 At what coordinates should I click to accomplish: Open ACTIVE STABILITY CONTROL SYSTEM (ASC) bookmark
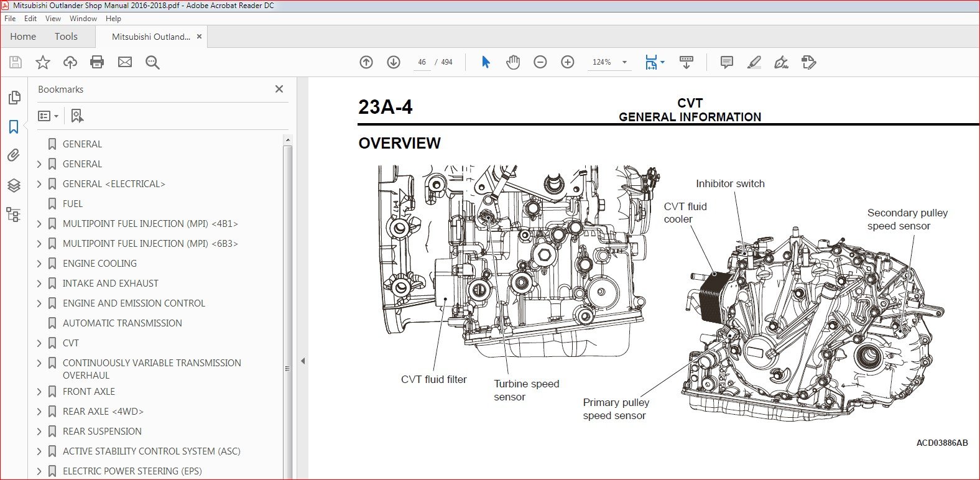click(x=151, y=451)
